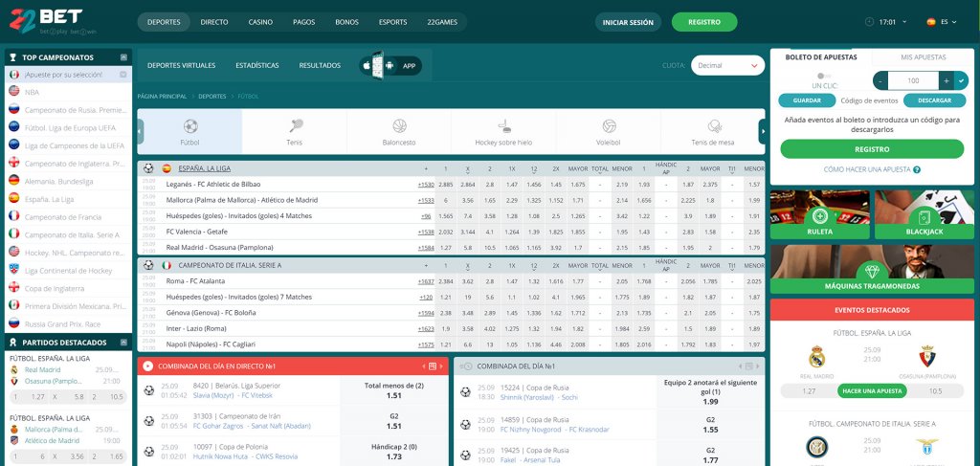Collapse the Partidos destacados panel

pos(123,343)
